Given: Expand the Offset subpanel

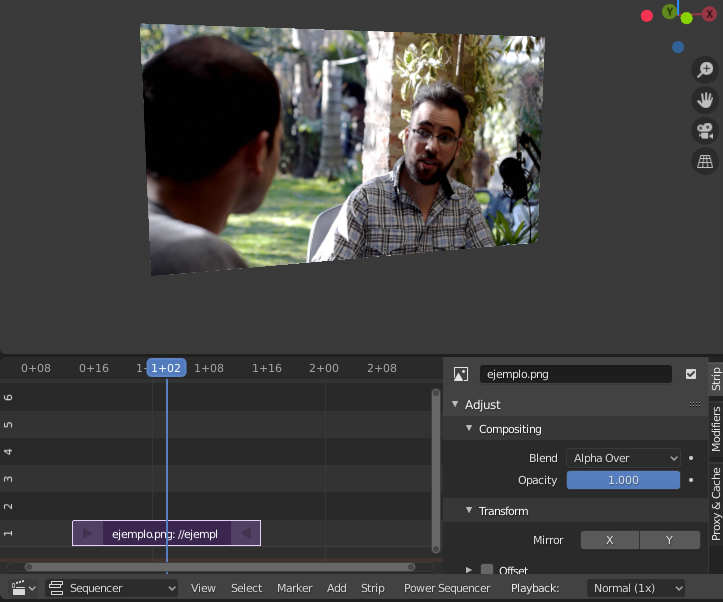Looking at the screenshot, I should click(469, 570).
